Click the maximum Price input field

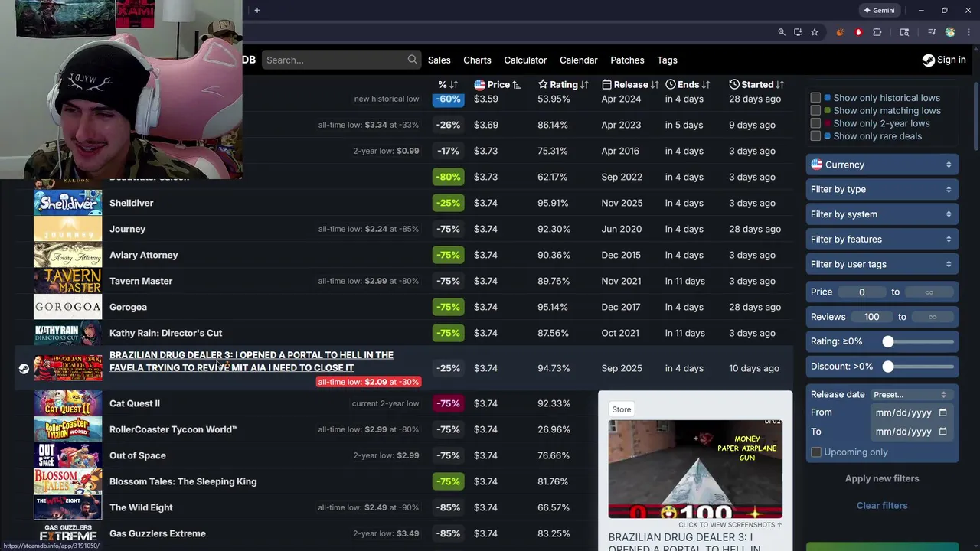point(929,292)
